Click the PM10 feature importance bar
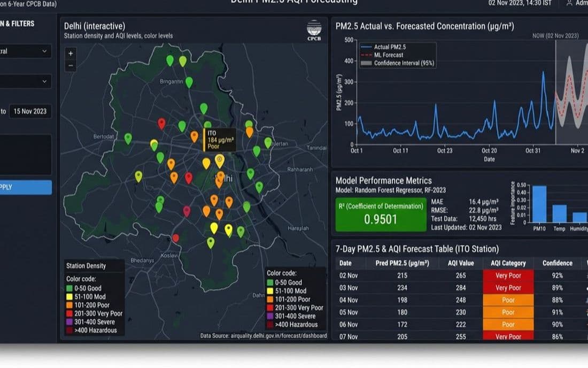The width and height of the screenshot is (588, 368). 539,204
